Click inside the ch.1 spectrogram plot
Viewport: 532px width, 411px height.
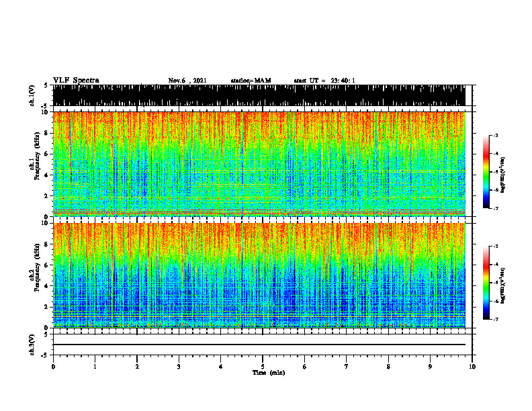(259, 164)
